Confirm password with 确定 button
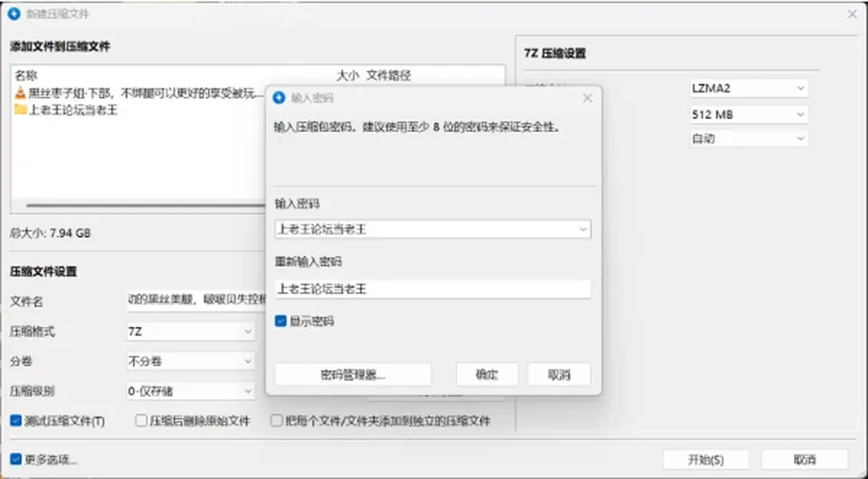Image resolution: width=868 pixels, height=479 pixels. tap(486, 374)
